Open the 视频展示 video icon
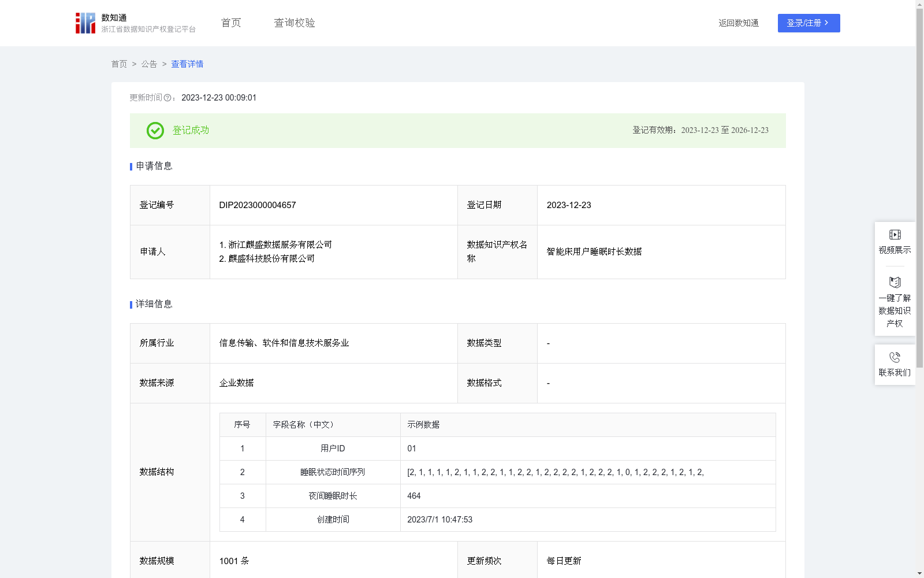Viewport: 924px width, 578px height. click(895, 235)
